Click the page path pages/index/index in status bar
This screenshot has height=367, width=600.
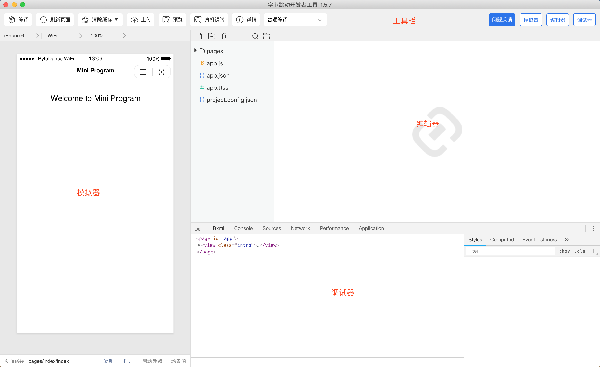pos(49,361)
